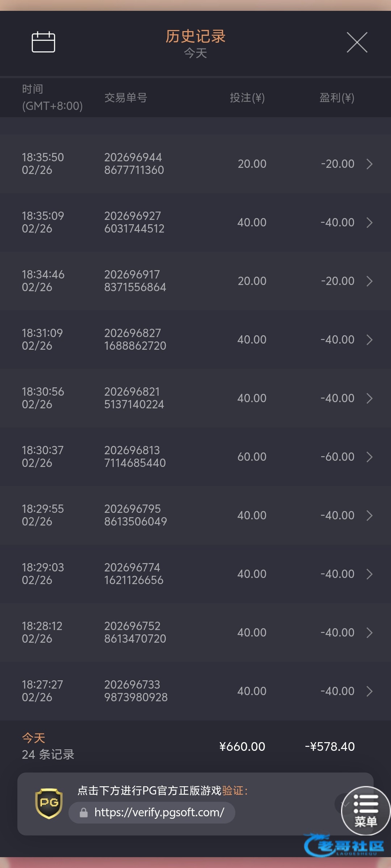
Task: Open details arrow for 18:31:09 record
Action: 369,340
